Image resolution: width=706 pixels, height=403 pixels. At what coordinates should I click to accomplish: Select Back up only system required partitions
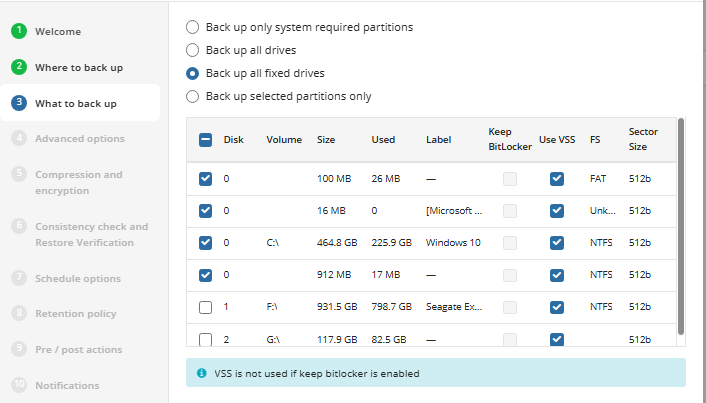click(192, 27)
